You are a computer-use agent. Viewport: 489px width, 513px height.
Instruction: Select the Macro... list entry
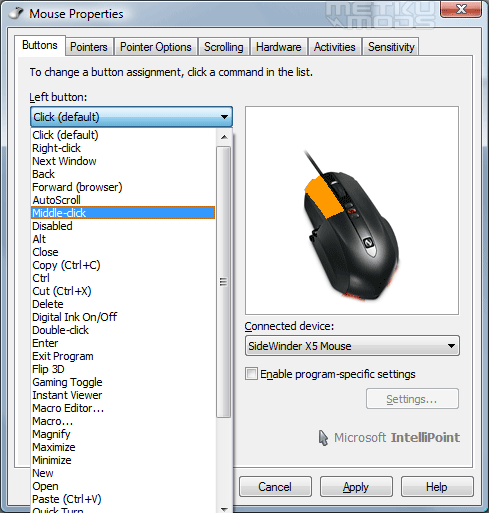click(123, 421)
